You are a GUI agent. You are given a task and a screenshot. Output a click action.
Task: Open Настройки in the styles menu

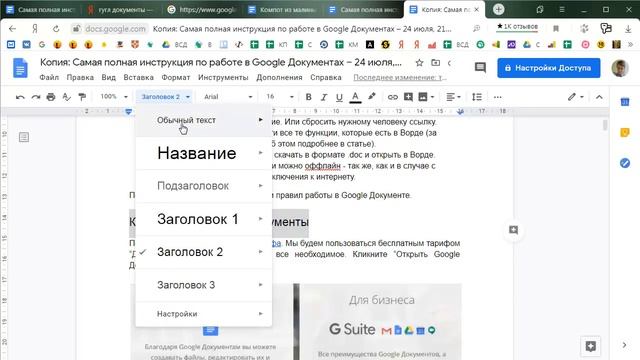pos(204,314)
